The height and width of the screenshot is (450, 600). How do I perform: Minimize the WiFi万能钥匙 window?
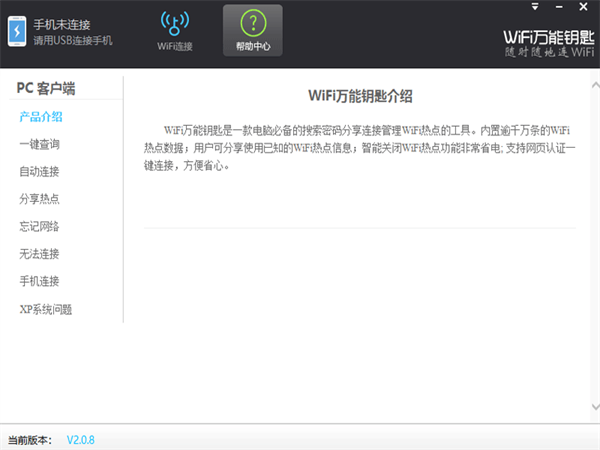pos(559,7)
